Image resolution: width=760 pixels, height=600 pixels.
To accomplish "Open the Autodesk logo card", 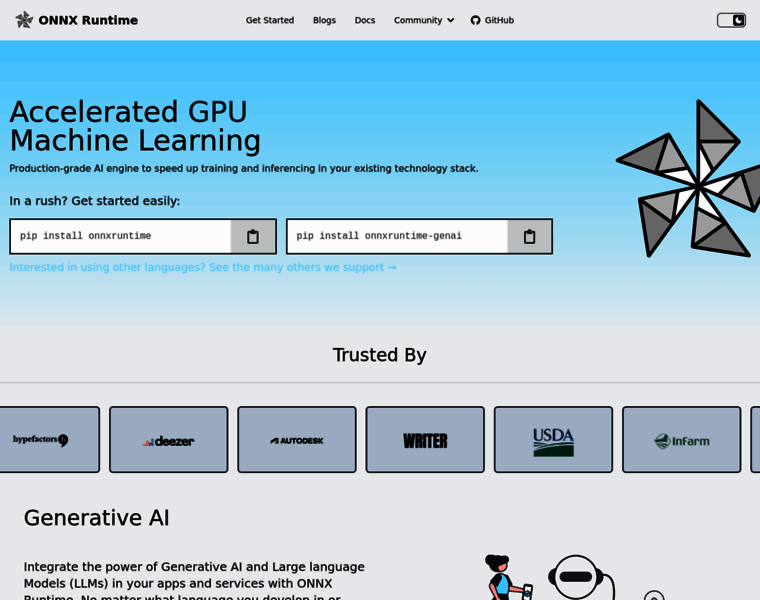I will (x=297, y=440).
